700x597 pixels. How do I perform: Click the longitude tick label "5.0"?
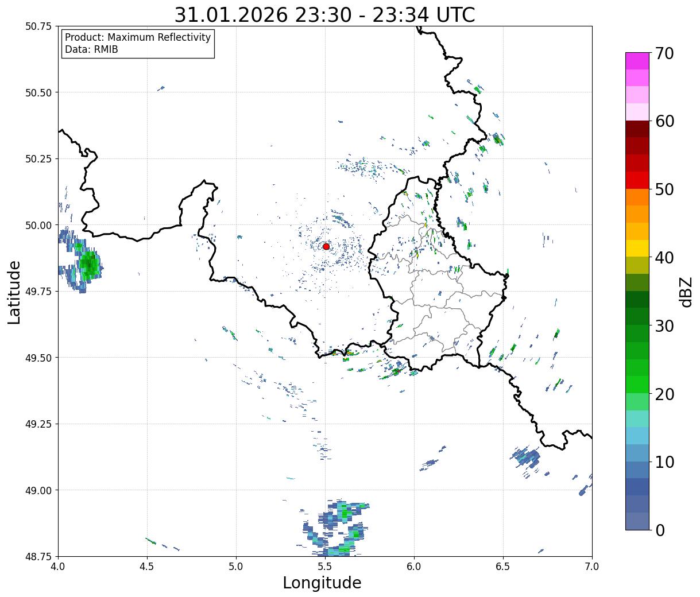point(236,567)
